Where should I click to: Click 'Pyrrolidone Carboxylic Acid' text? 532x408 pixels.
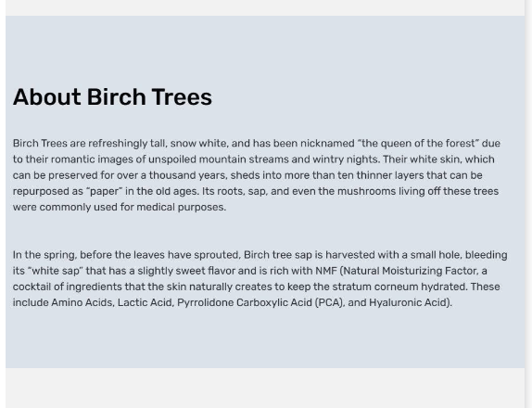point(245,302)
